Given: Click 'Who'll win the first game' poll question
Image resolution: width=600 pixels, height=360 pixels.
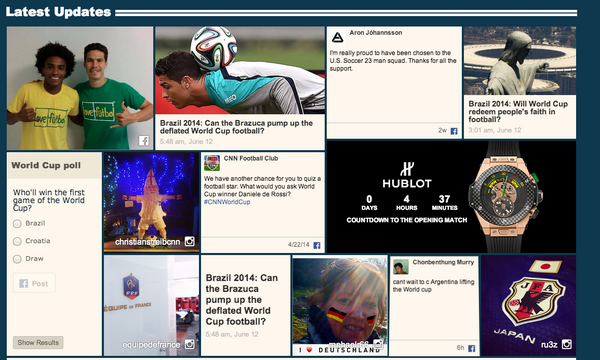Looking at the screenshot, I should 49,200.
